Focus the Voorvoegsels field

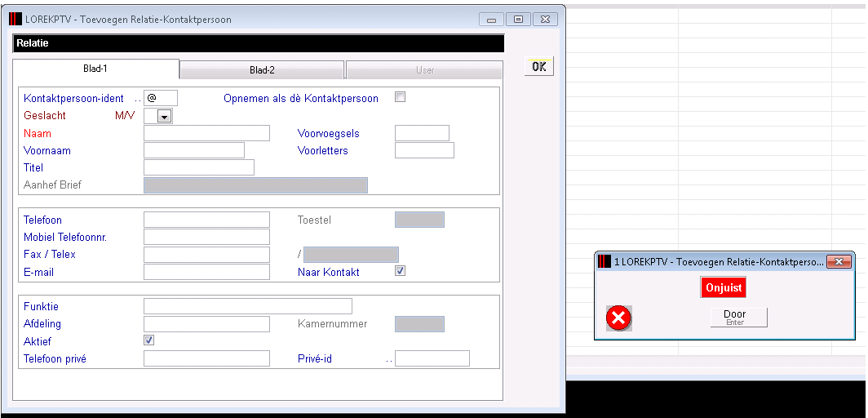422,133
